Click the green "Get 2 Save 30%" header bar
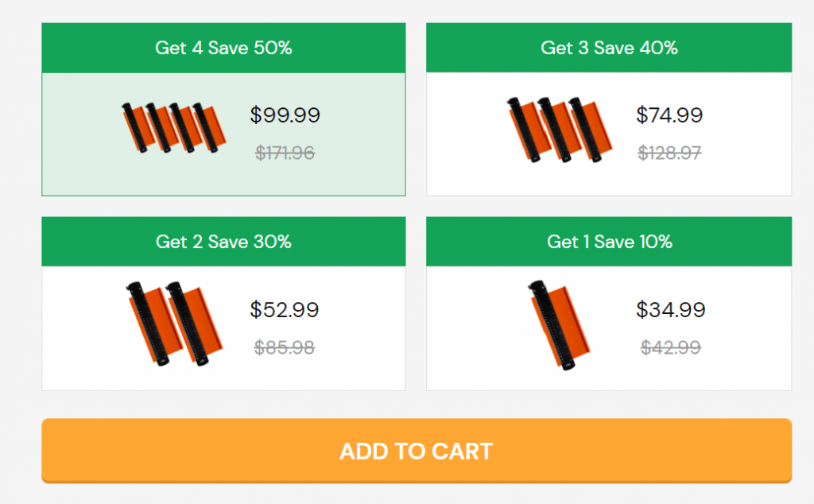The height and width of the screenshot is (504, 814). click(223, 242)
